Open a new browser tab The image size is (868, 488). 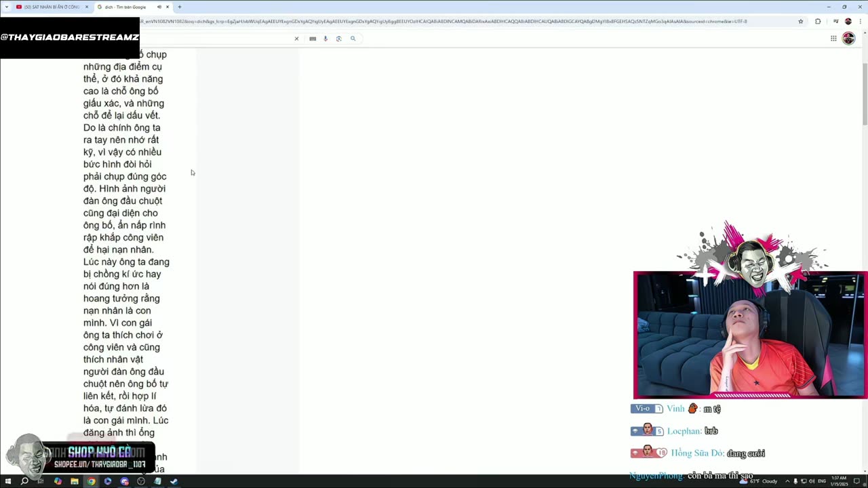[x=180, y=7]
